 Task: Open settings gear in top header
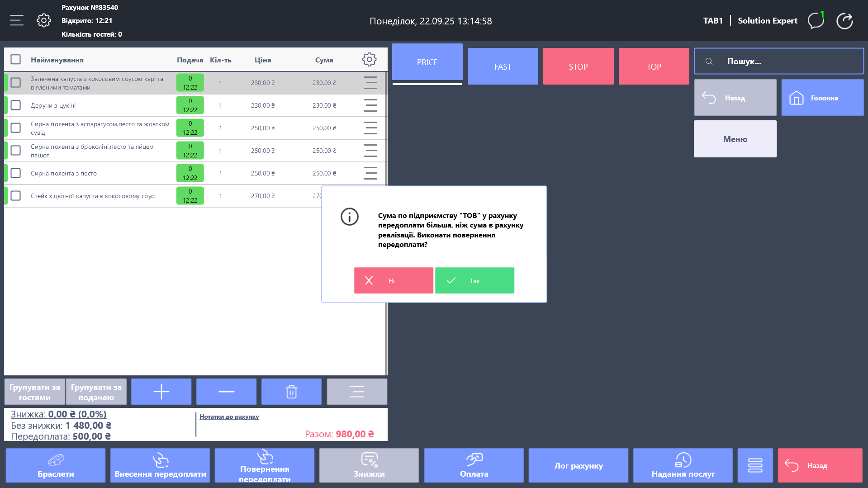pos(44,20)
